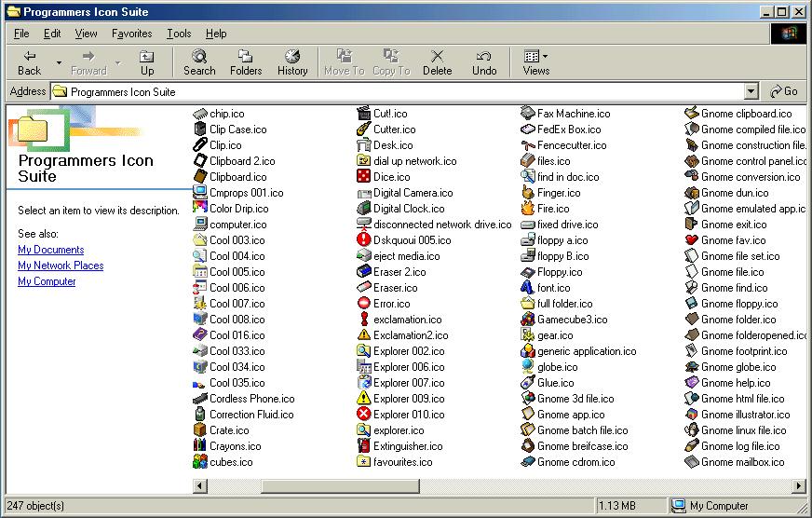Open the Favorites menu
This screenshot has width=812, height=518.
[131, 34]
